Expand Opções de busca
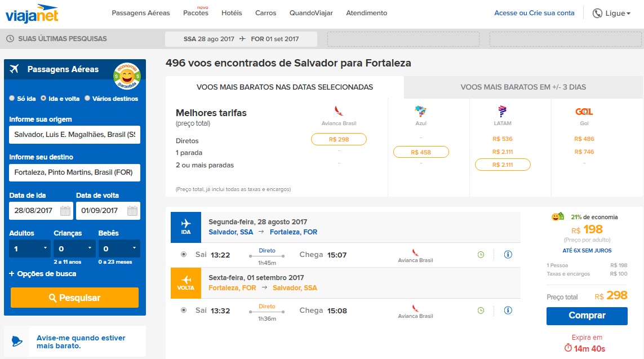This screenshot has width=644, height=359. pyautogui.click(x=43, y=273)
